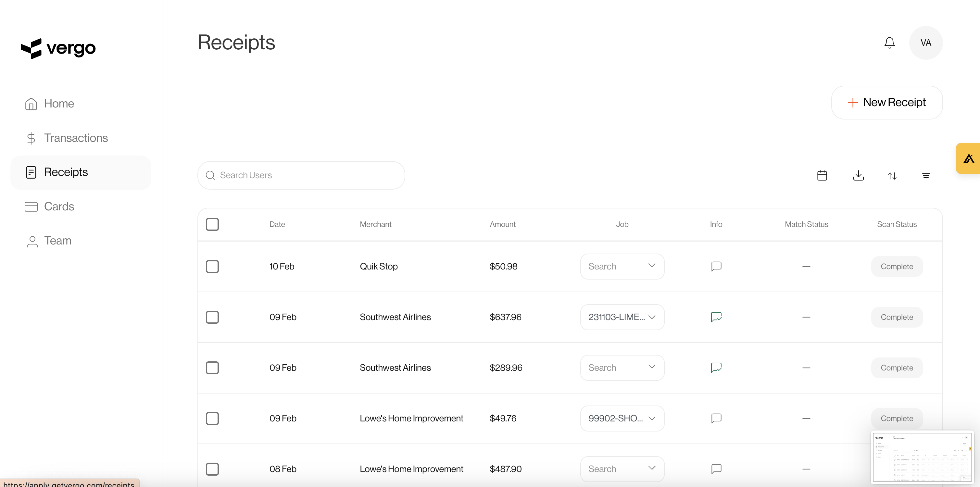Open the filter options icon
980x487 pixels.
(926, 175)
